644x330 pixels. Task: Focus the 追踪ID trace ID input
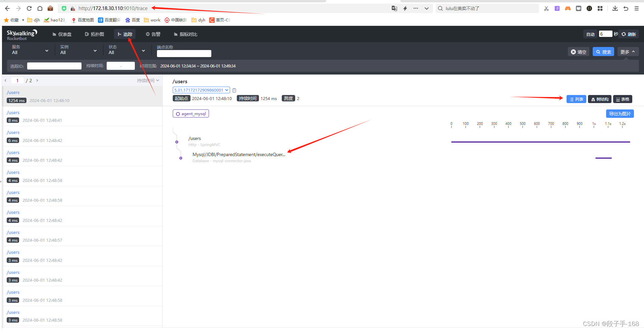(54, 66)
